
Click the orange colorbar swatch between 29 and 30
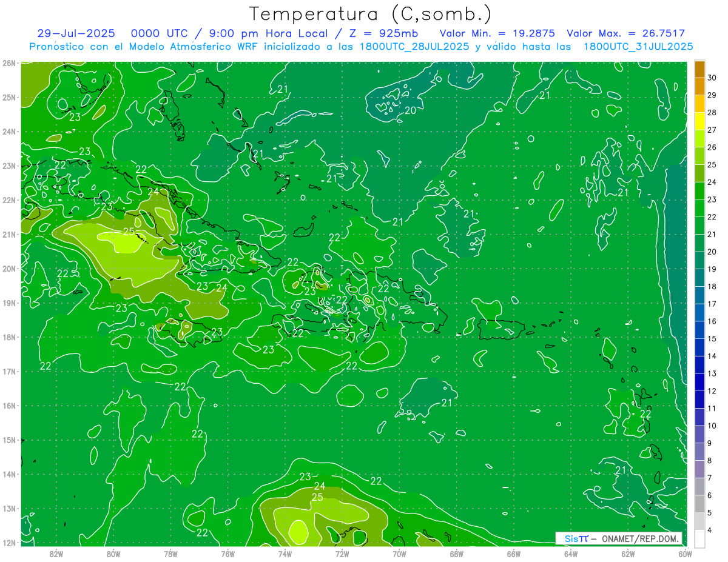(699, 86)
